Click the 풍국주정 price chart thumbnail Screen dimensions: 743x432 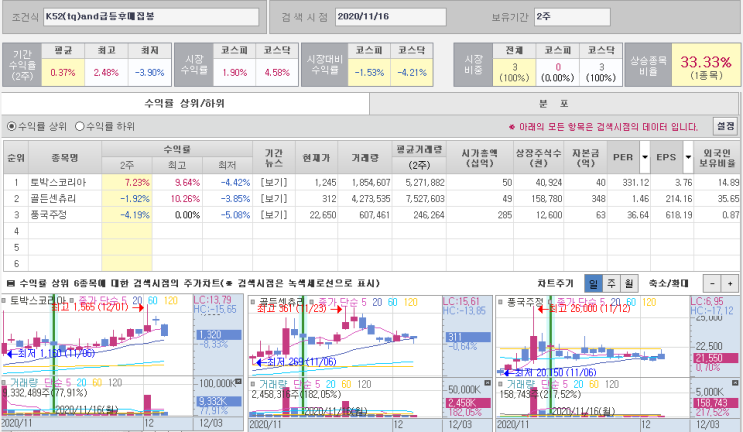pos(592,337)
